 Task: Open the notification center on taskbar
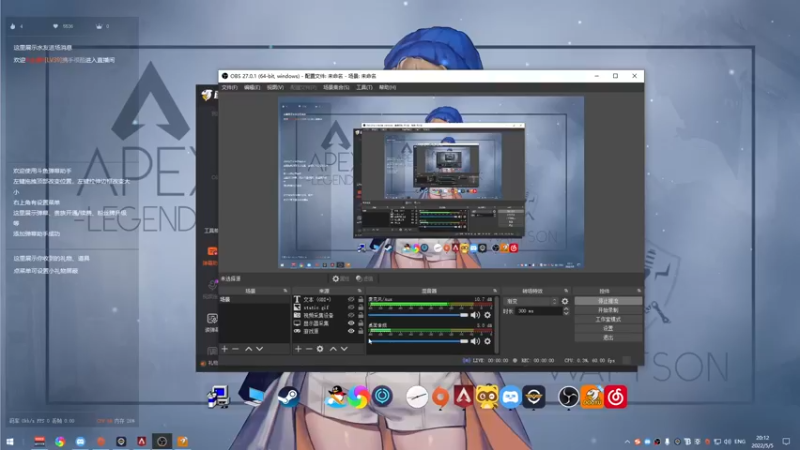point(786,441)
